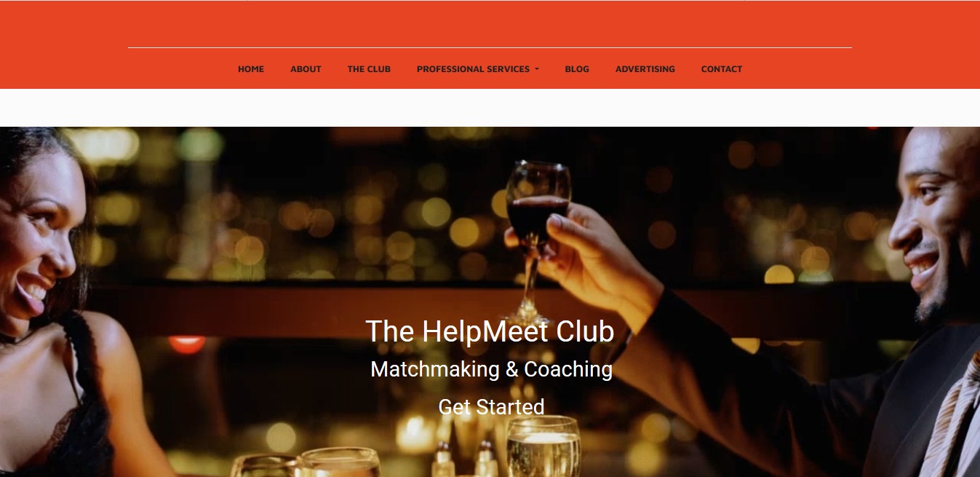Screen dimensions: 980x477
Task: Click the thin divider line above the menu
Action: tap(490, 47)
